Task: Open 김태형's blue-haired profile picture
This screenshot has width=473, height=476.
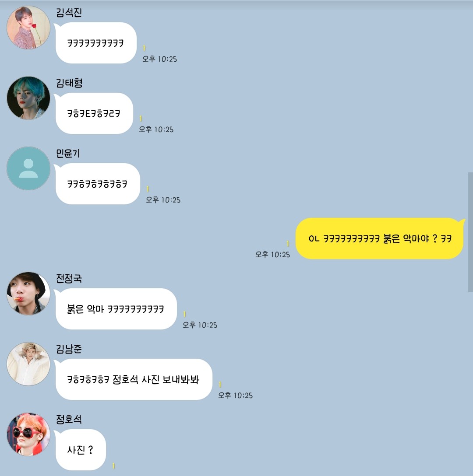Action: coord(28,98)
